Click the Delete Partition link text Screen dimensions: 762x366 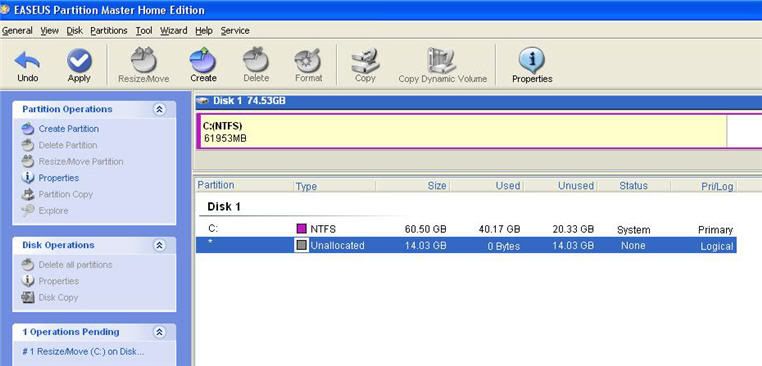tap(68, 145)
